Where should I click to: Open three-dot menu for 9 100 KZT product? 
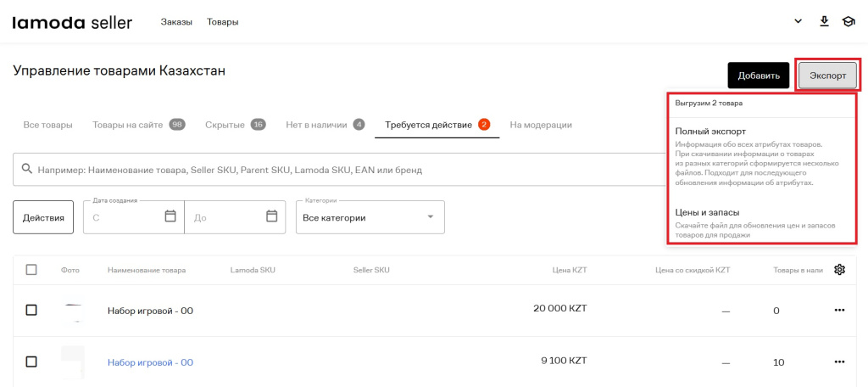840,362
